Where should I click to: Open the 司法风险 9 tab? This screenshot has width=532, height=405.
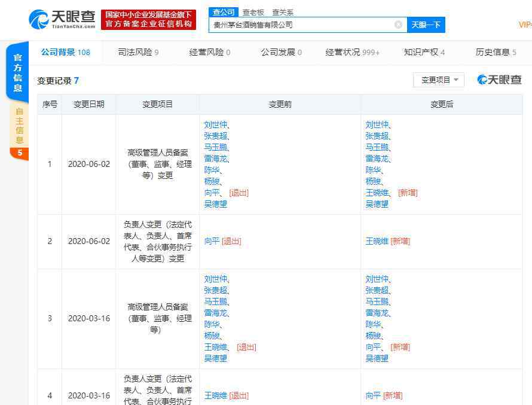(x=138, y=52)
